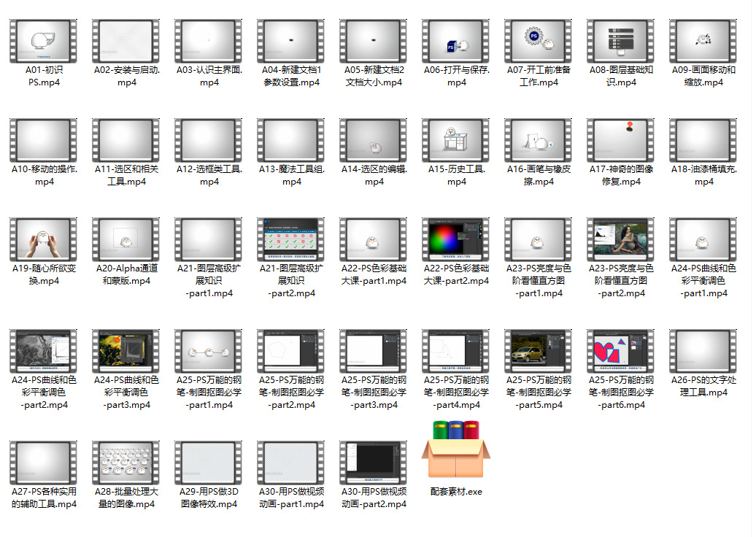The height and width of the screenshot is (537, 756).
Task: Select the A06-打开与保存.mp4 file icon
Action: click(456, 41)
